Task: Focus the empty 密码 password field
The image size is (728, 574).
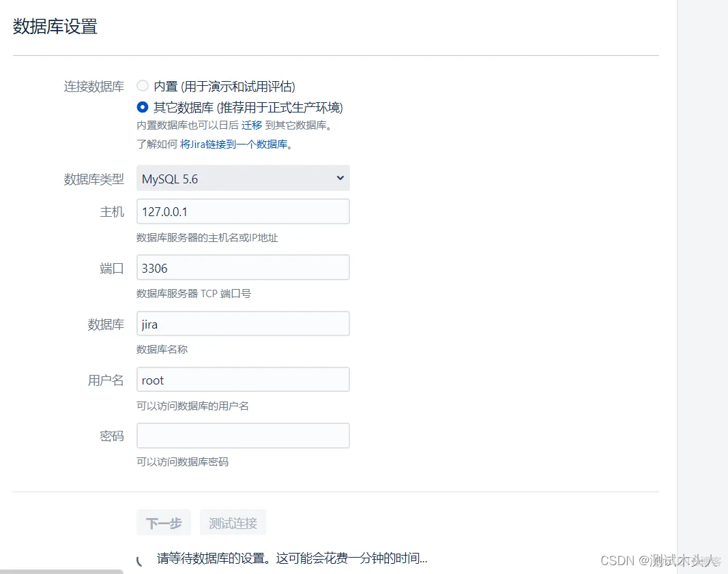Action: click(x=243, y=436)
